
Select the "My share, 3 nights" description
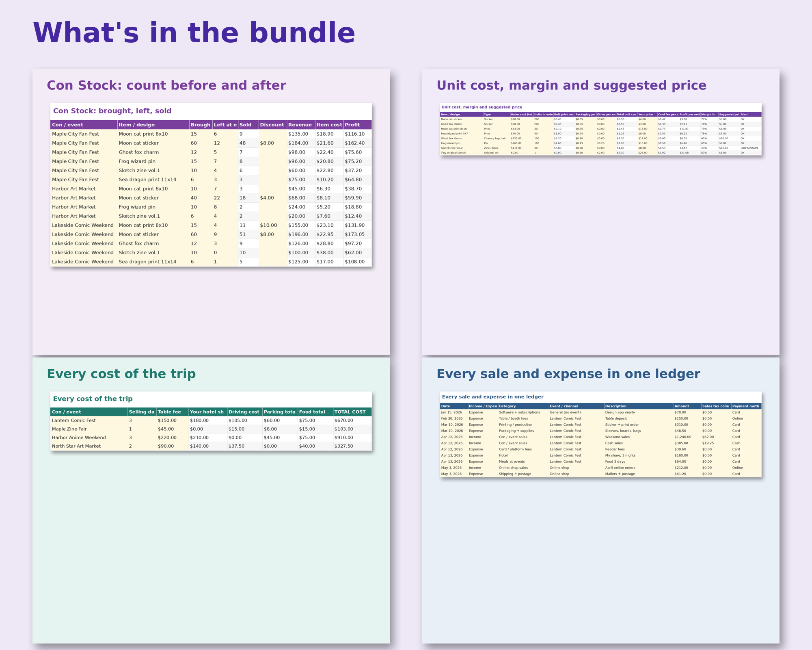point(639,455)
